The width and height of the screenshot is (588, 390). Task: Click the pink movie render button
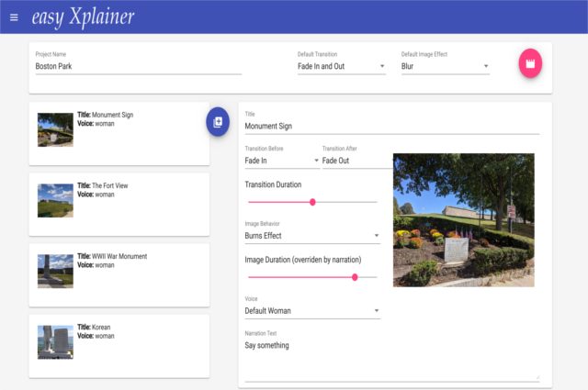coord(531,62)
